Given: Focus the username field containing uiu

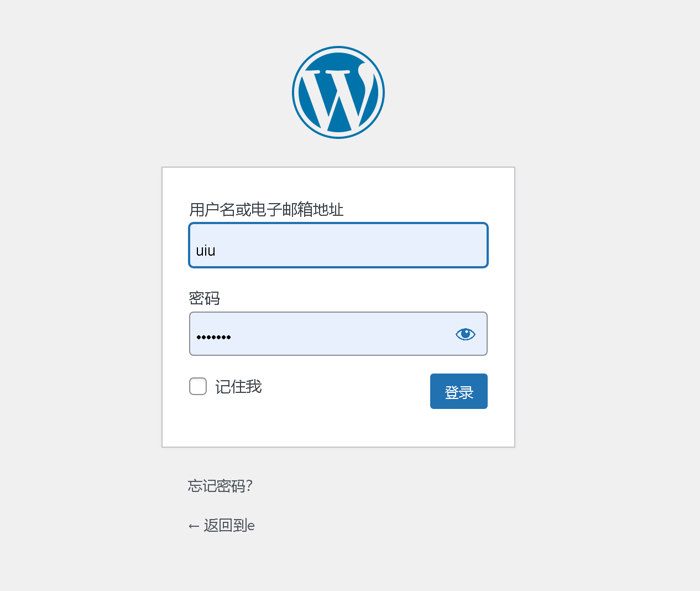Looking at the screenshot, I should (338, 245).
